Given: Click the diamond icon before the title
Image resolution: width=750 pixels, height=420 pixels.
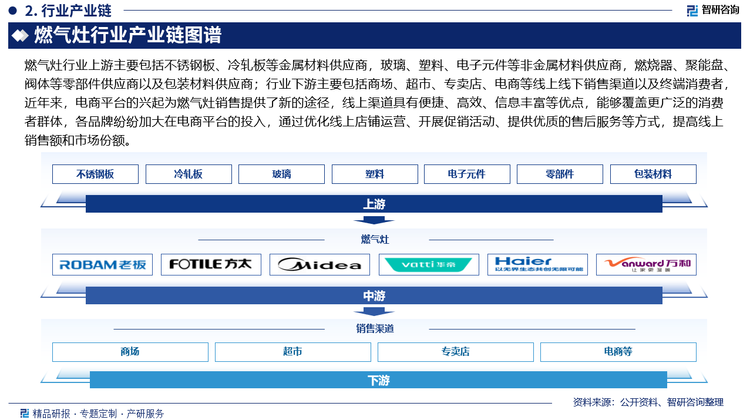Looking at the screenshot, I should [20, 36].
